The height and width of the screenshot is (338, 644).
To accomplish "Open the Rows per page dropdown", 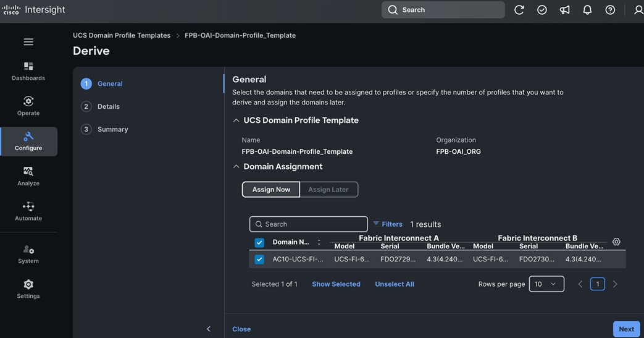I will pos(546,284).
